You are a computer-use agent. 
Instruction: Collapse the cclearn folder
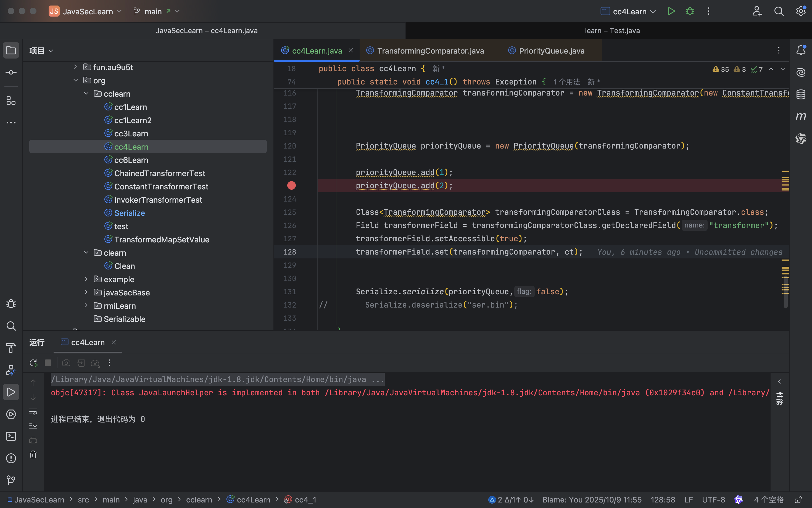click(x=86, y=94)
